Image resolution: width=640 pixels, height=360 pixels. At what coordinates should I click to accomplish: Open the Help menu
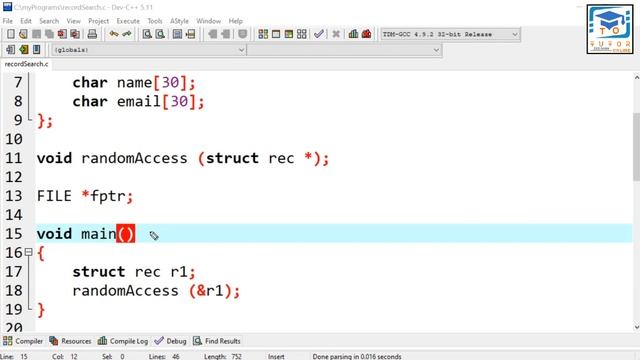236,21
